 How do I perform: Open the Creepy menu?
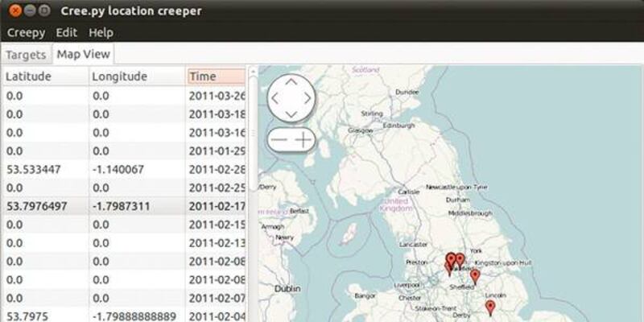click(26, 32)
